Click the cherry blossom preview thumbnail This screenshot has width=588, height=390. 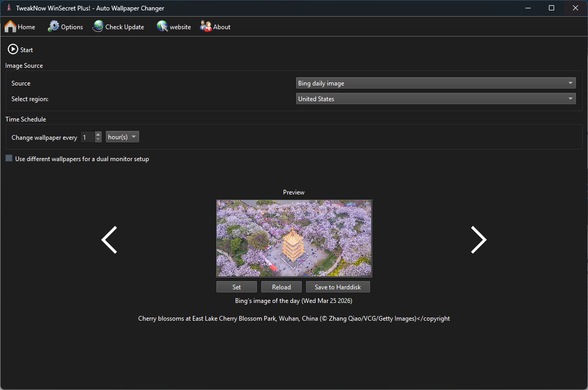pyautogui.click(x=294, y=238)
